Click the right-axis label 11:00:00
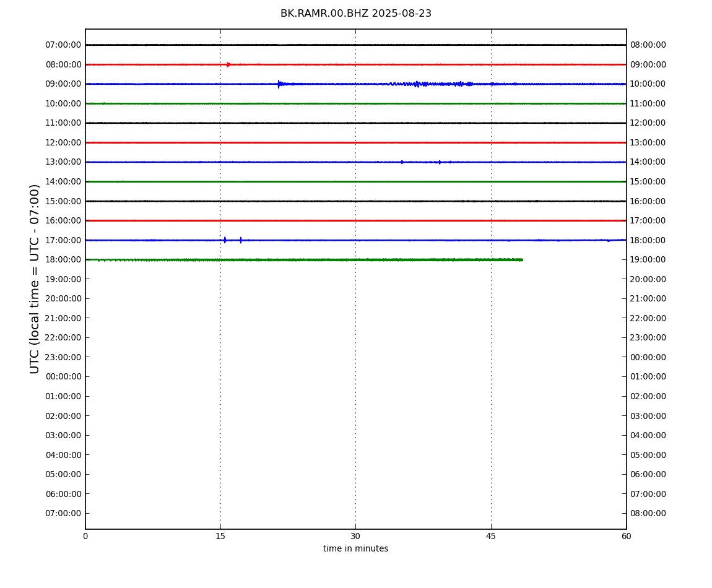712x588 pixels. (x=648, y=103)
